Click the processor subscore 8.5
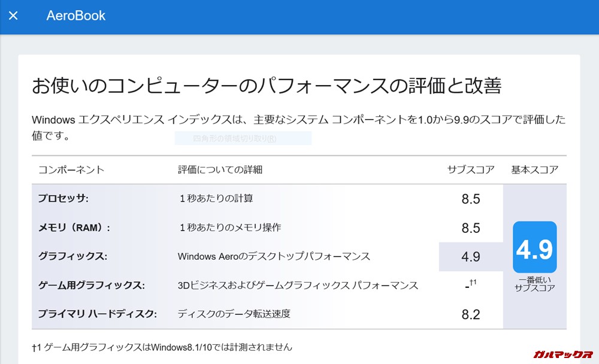The height and width of the screenshot is (364, 599). pos(471,199)
